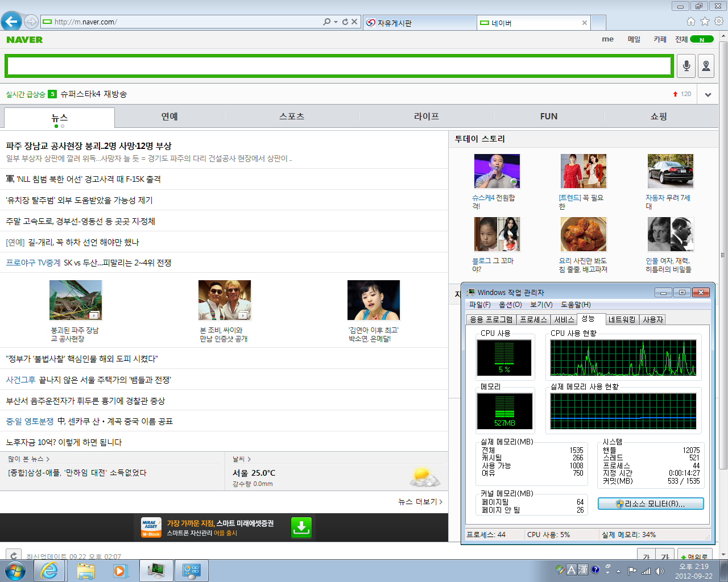
Task: Tap the green download icon in ad banner
Action: tap(301, 527)
